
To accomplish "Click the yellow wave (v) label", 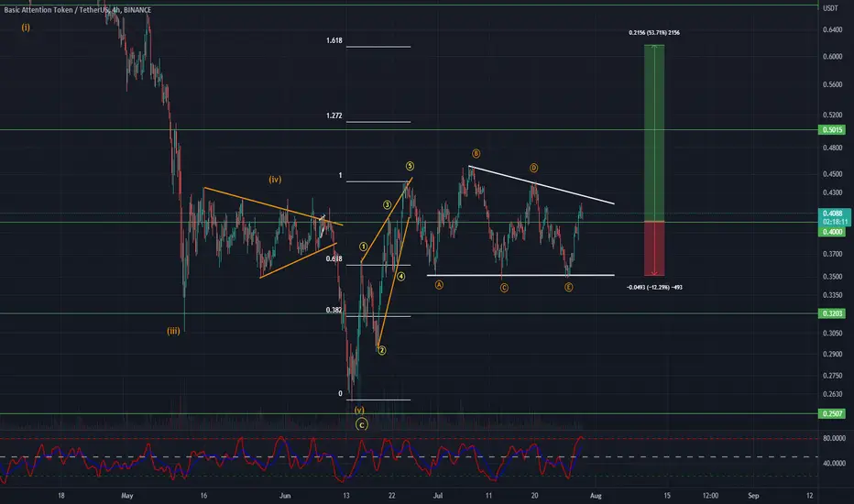I will [359, 411].
